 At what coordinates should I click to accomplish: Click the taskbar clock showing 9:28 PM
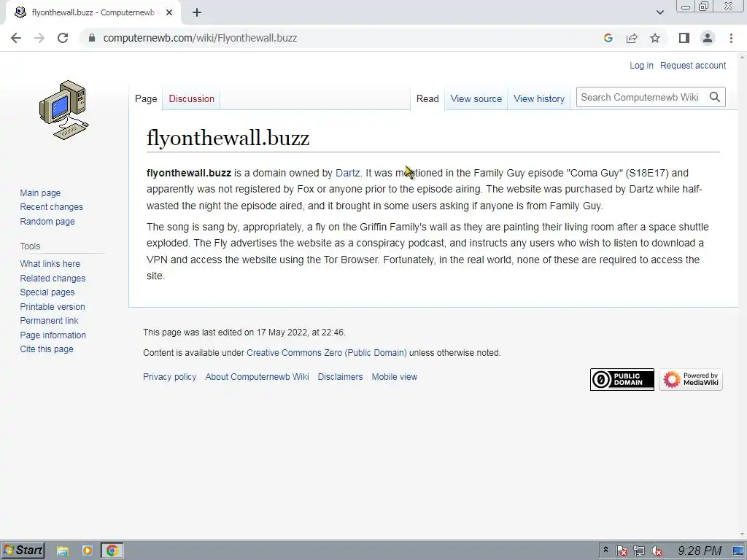pyautogui.click(x=700, y=551)
